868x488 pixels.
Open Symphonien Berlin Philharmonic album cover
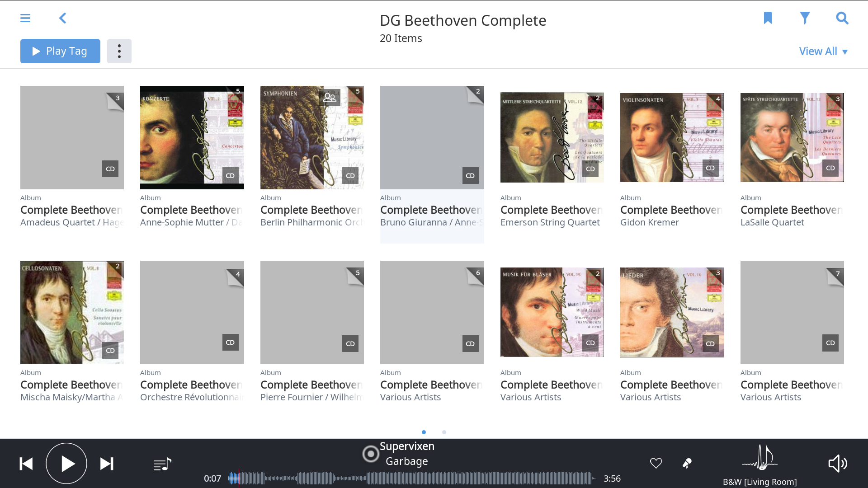tap(312, 137)
